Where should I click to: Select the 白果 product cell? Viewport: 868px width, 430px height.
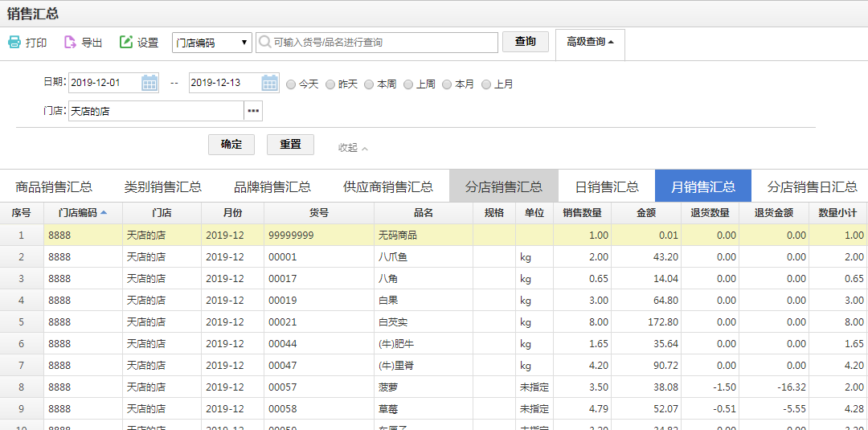(424, 301)
